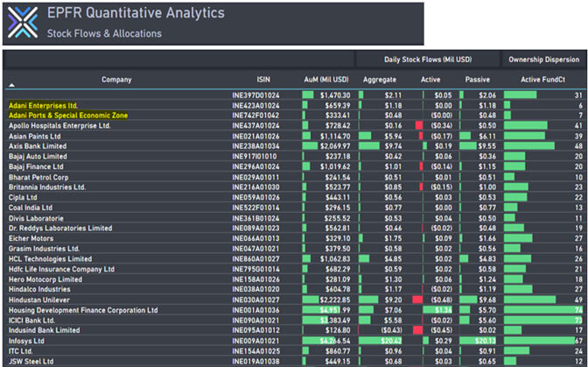Click Passive flow $9.55 for Axis Bank
Screen dimensions: 588x367
click(x=487, y=146)
